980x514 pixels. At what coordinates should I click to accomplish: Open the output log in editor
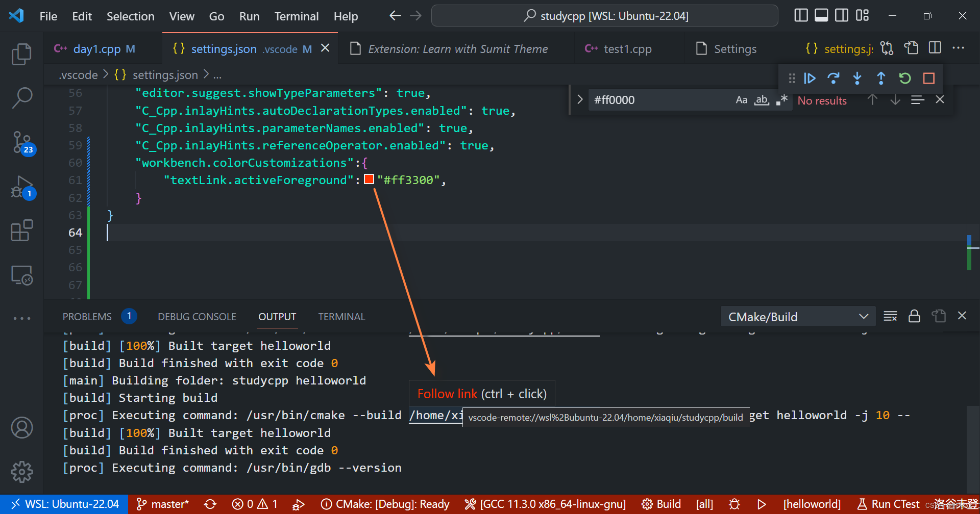(939, 317)
